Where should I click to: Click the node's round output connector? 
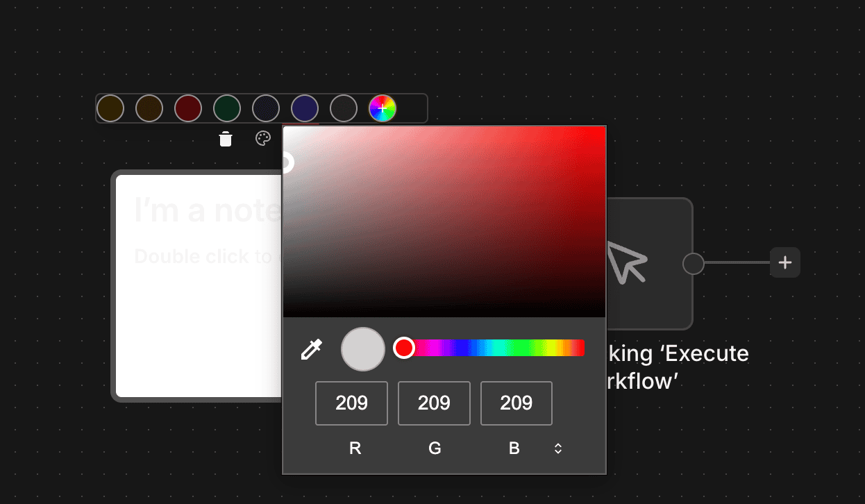click(693, 264)
